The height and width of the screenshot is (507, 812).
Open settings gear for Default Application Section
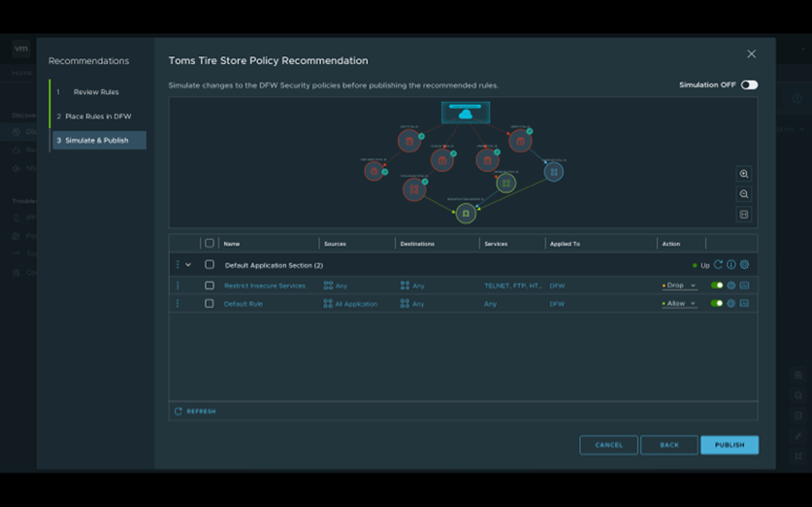tap(745, 264)
